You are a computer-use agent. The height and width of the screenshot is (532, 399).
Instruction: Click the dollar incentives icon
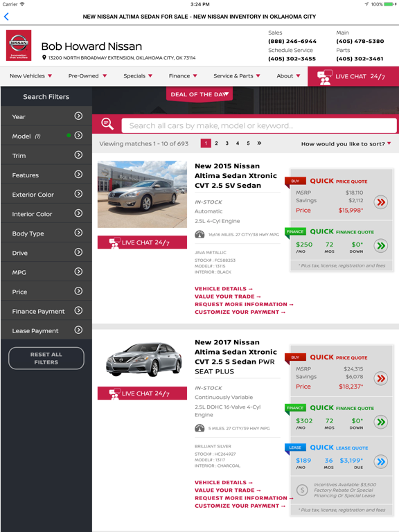pyautogui.click(x=302, y=490)
